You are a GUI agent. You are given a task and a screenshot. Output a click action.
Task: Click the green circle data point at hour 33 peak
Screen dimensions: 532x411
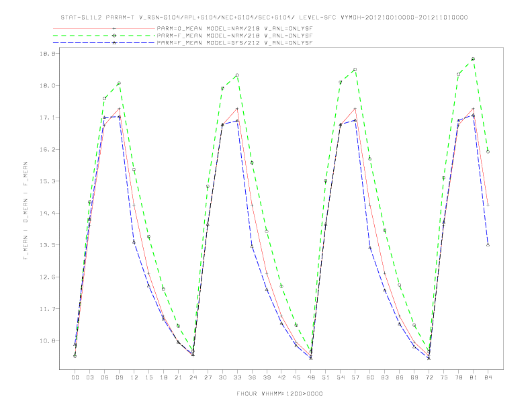click(237, 75)
